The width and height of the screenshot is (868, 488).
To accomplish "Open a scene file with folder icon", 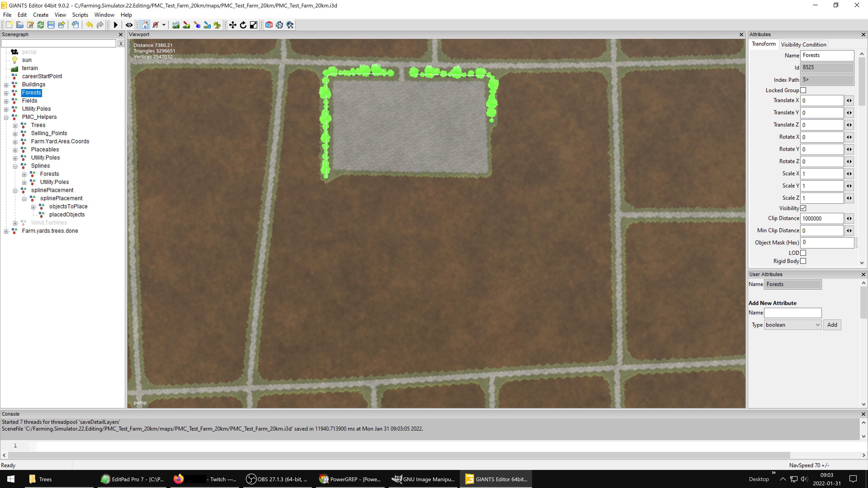I will [x=19, y=25].
